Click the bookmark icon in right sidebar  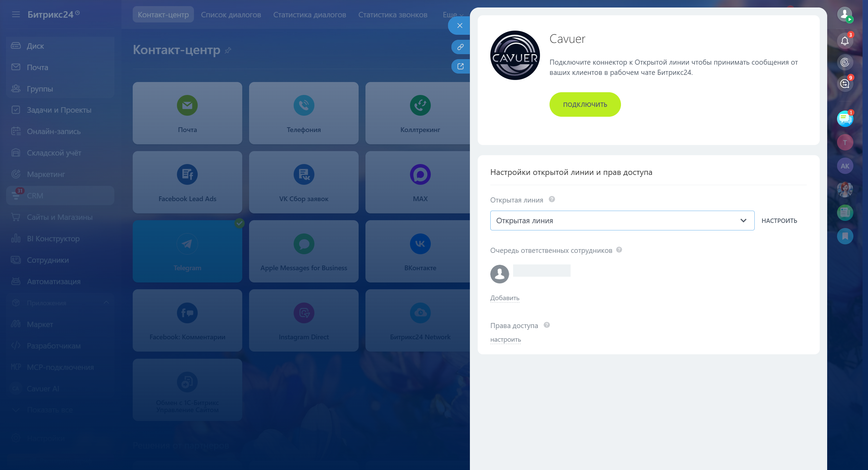[x=845, y=236]
